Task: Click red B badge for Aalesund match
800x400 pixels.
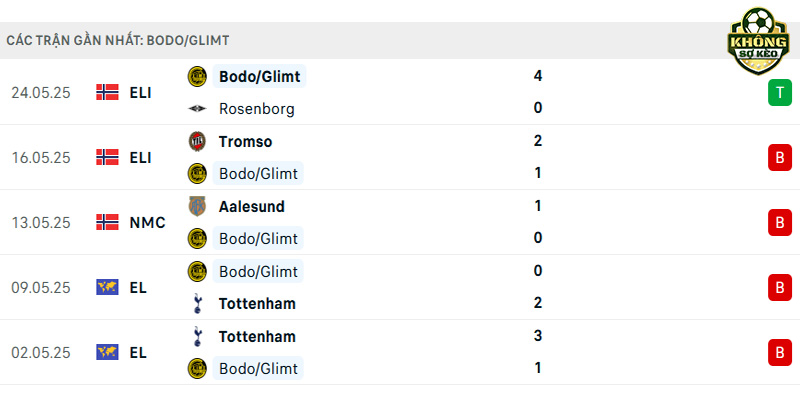Action: tap(780, 222)
